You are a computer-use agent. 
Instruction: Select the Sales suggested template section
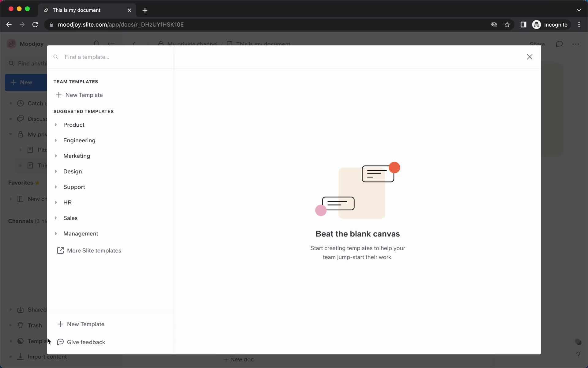click(70, 217)
